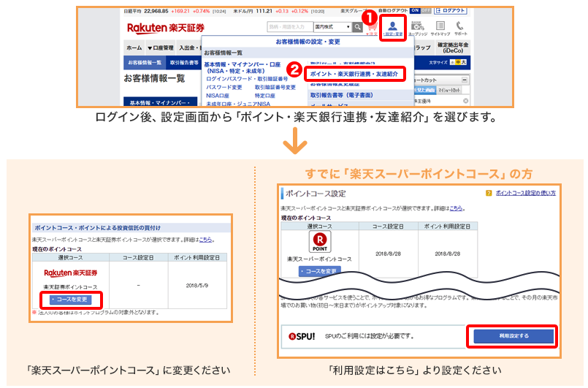Click 2018/8/28 under ポイント利用設定日 in right panel
Screen dimensions: 588x388
(447, 254)
